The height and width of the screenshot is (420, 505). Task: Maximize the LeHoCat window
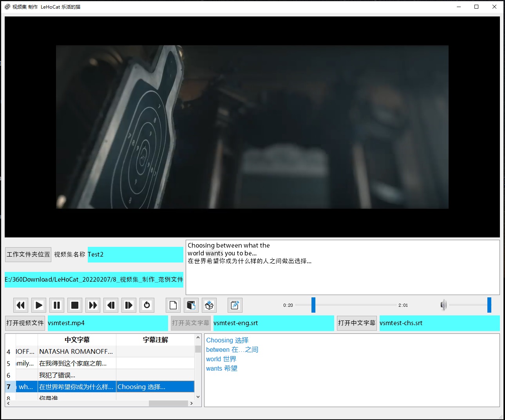476,7
